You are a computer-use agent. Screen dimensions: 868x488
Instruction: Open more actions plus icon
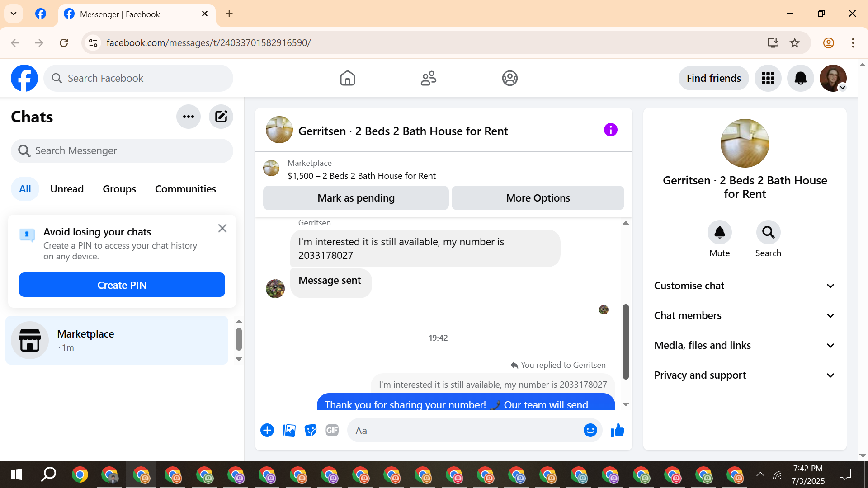point(267,431)
